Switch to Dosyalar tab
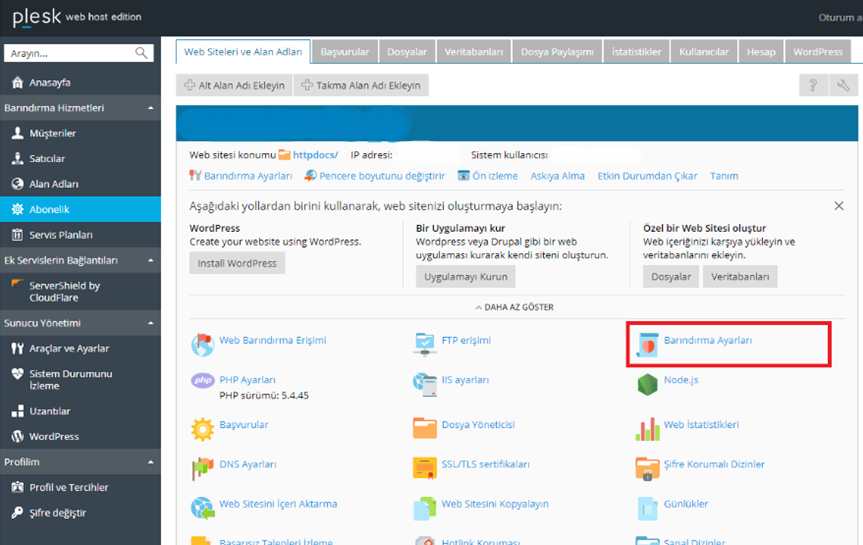863x545 pixels. pos(407,52)
